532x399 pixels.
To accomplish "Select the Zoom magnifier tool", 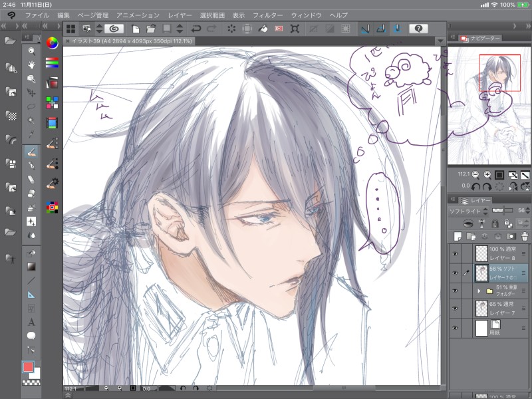I will click(x=31, y=51).
